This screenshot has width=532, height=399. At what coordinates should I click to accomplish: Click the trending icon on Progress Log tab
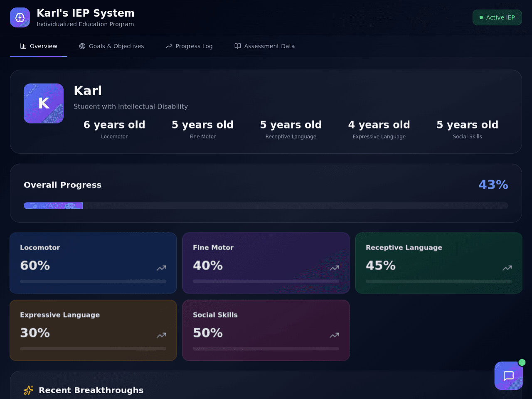click(169, 46)
